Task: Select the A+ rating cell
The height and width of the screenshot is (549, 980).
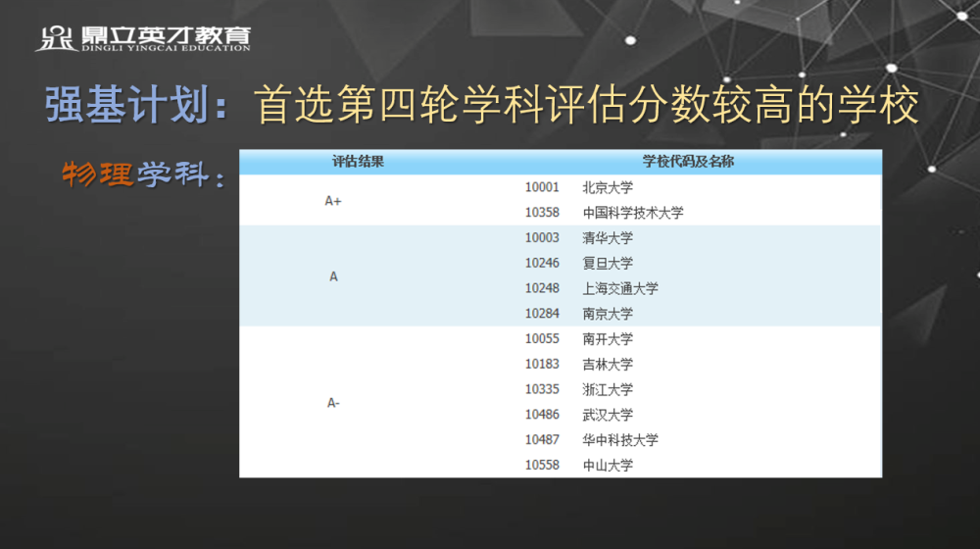Action: pyautogui.click(x=333, y=201)
